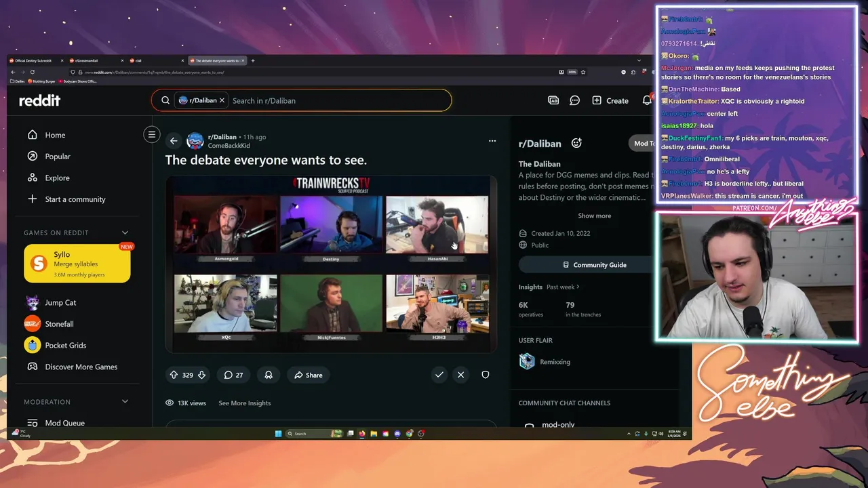Remove post with X mod button

pyautogui.click(x=461, y=375)
